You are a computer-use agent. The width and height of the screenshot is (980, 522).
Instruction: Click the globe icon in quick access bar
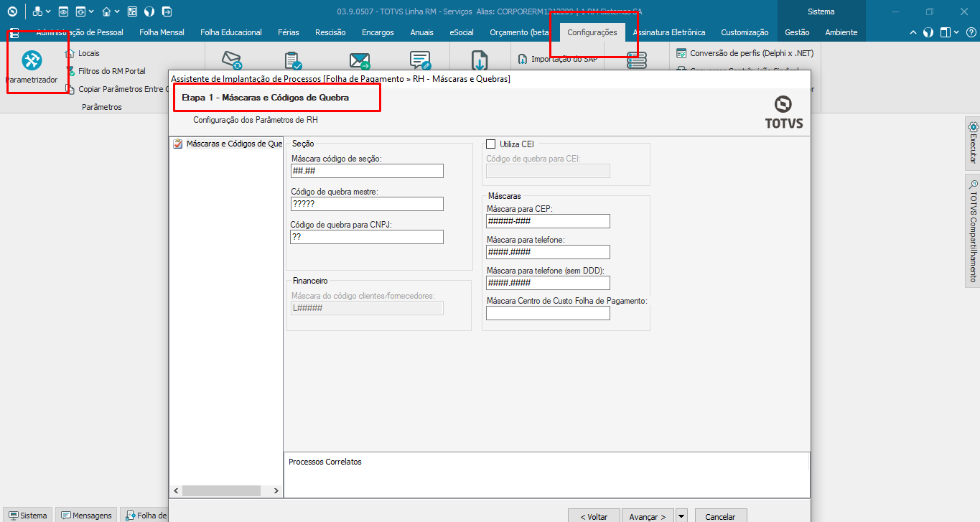(149, 11)
